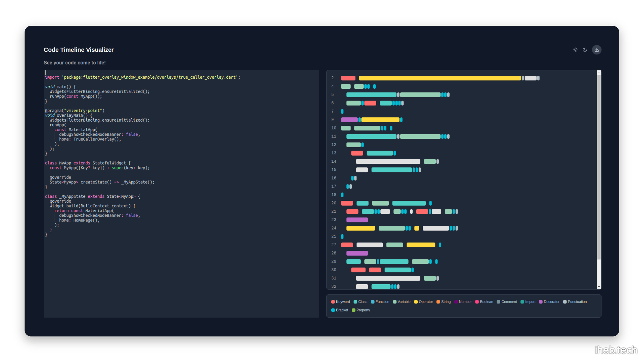644x362 pixels.
Task: Click the long yellow bar on timeline row 2
Action: [x=440, y=78]
